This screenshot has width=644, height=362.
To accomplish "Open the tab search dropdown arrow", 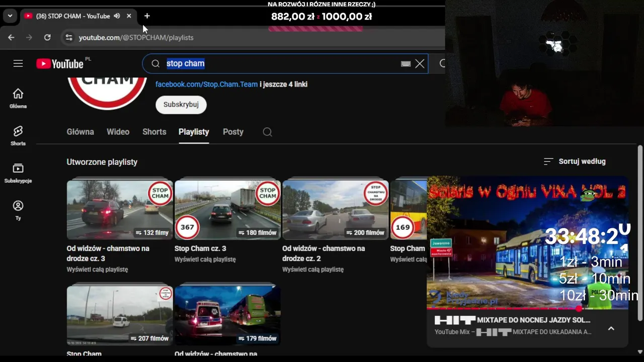I will click(x=10, y=16).
